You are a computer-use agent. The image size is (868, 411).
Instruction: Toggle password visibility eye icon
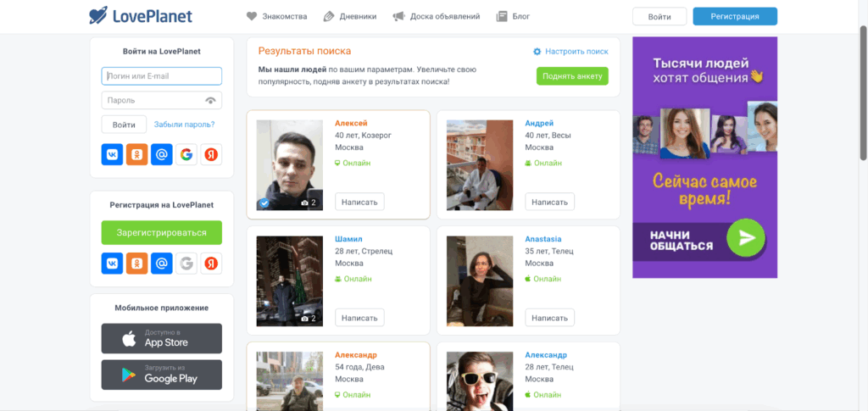click(x=211, y=101)
